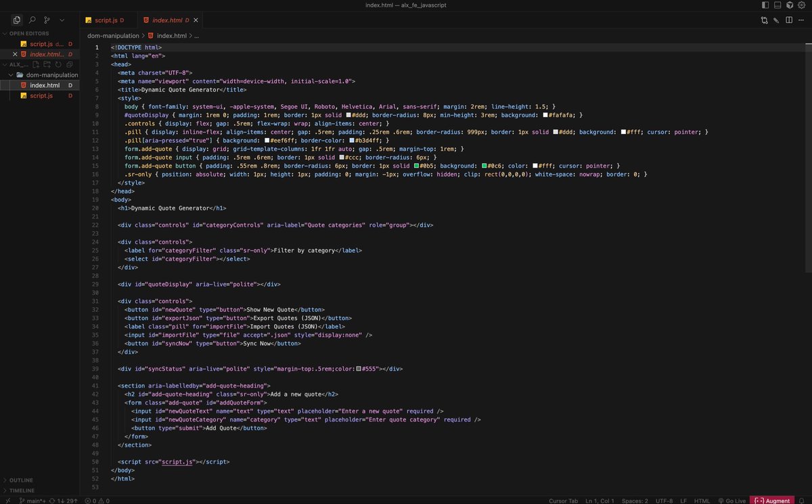Change encoding via UTF-8 indicator
Screen dimensions: 812x504
pos(664,501)
